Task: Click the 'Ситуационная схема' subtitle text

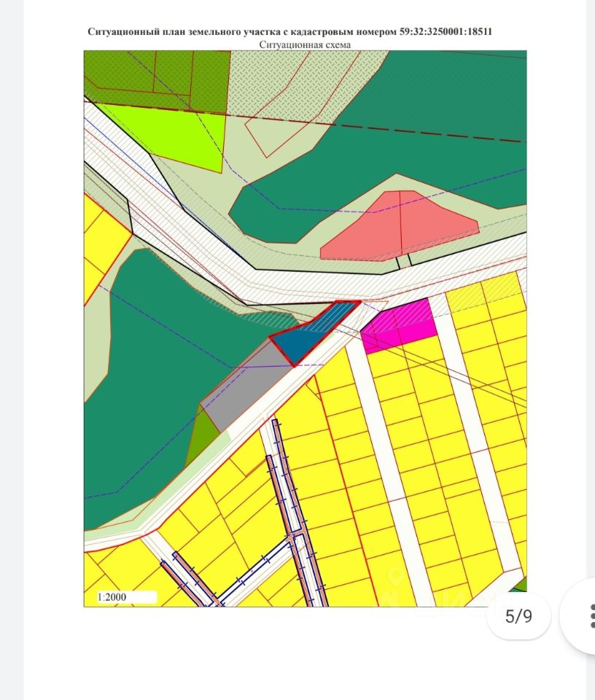Action: click(x=305, y=44)
